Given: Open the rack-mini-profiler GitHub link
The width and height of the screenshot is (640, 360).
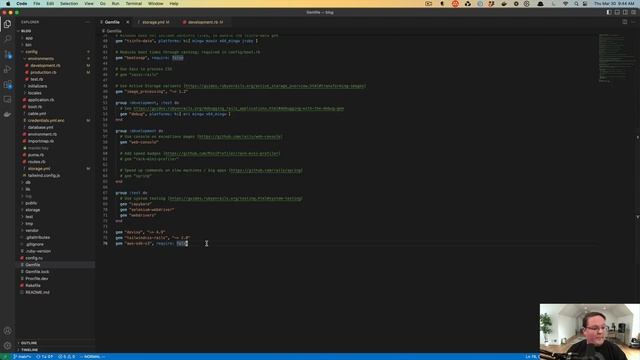Looking at the screenshot, I should (x=222, y=153).
